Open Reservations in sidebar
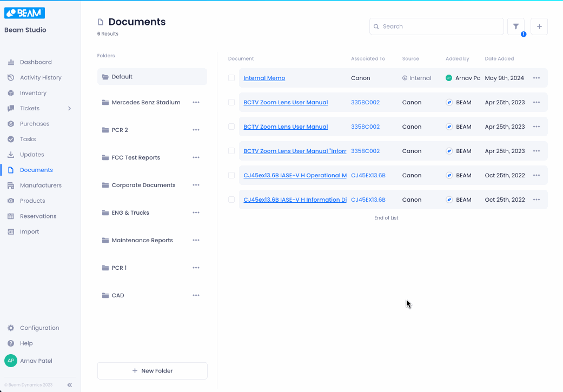 38,216
